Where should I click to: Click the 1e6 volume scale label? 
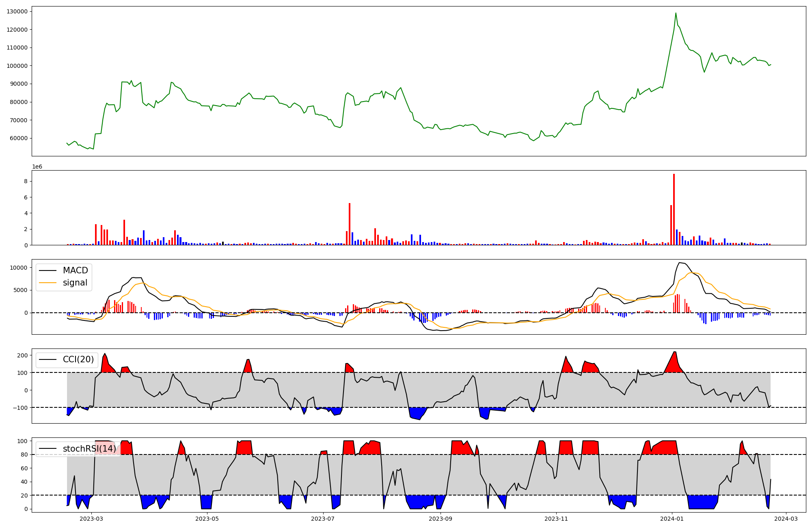coord(37,167)
